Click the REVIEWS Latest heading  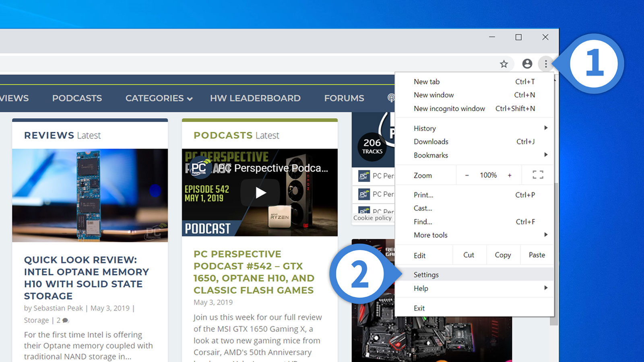pos(62,136)
